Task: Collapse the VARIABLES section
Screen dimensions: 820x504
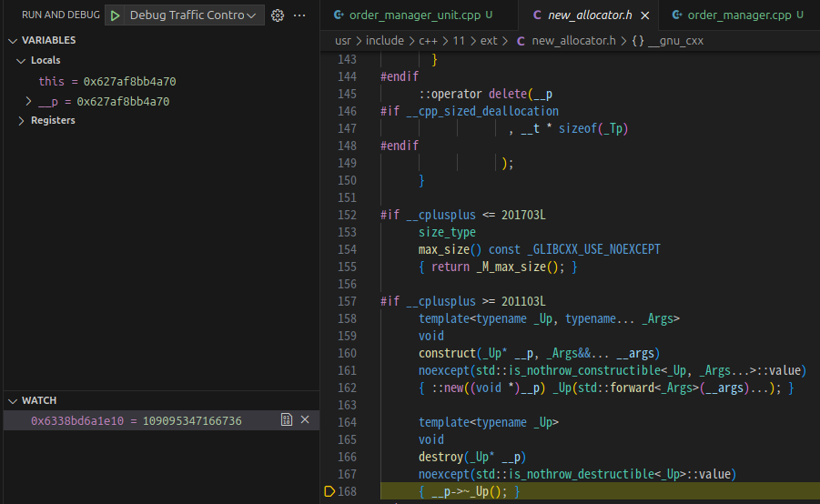Action: [13, 41]
